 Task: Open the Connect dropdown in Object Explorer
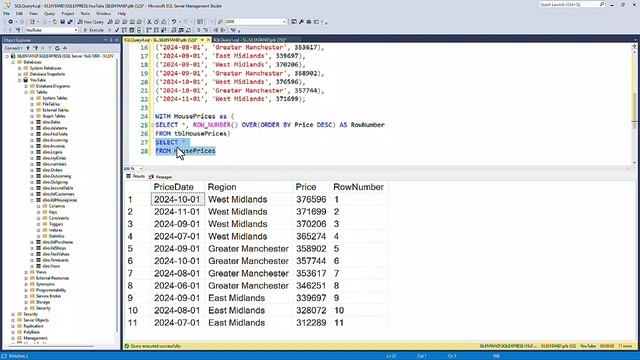(x=13, y=48)
